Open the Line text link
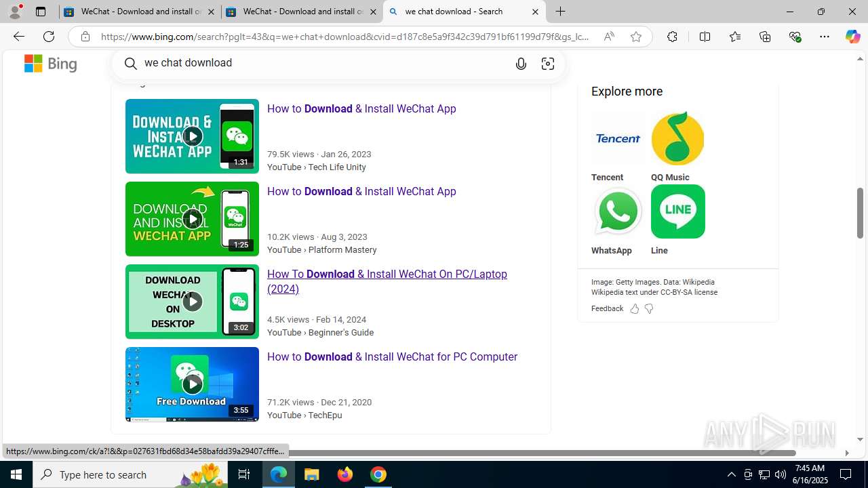This screenshot has width=868, height=488. tap(659, 250)
